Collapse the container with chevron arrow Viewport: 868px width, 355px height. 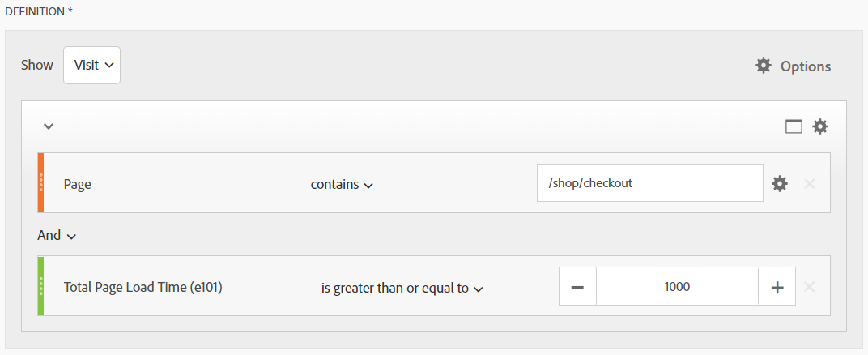[x=49, y=126]
